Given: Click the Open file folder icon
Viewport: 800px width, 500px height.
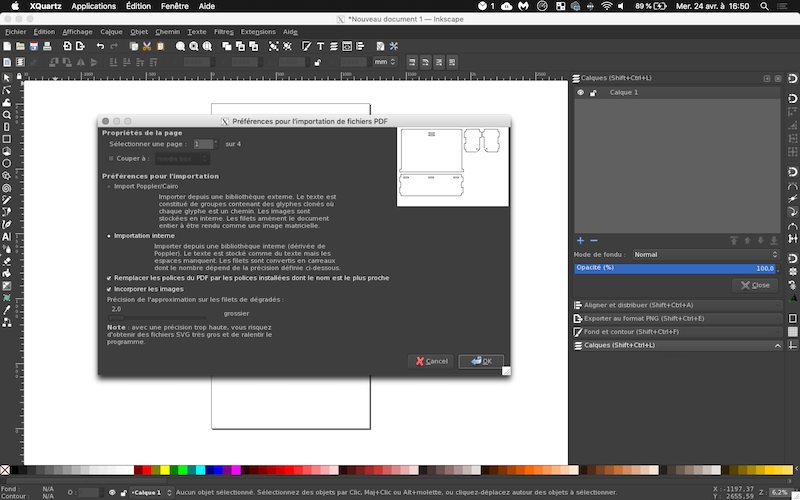Looking at the screenshot, I should (20, 46).
